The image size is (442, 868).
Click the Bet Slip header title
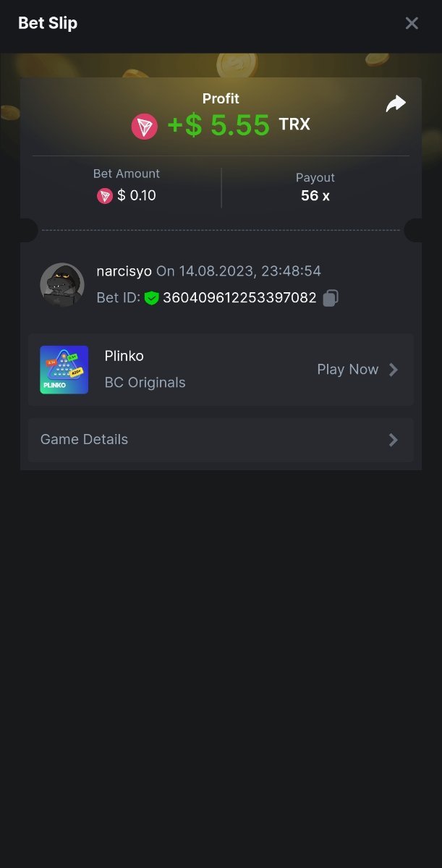(48, 23)
